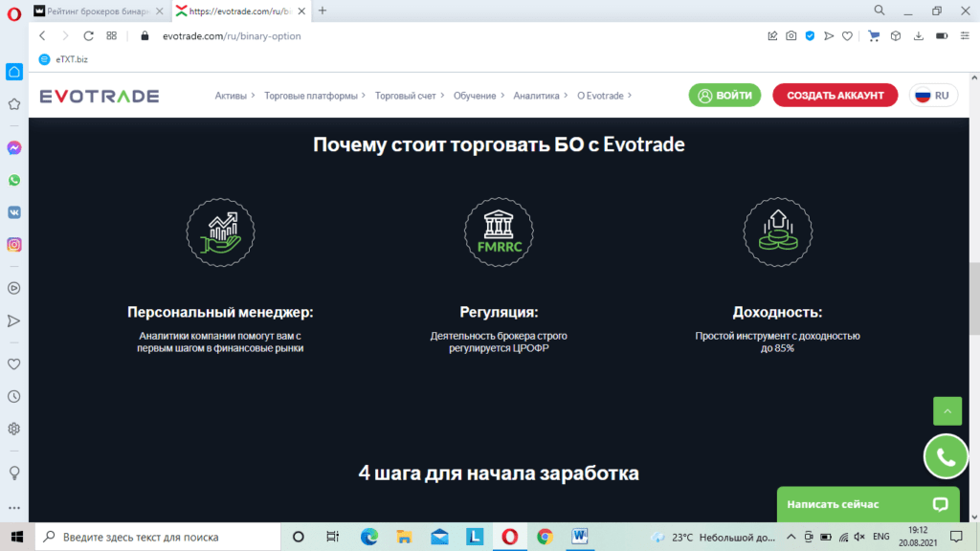This screenshot has height=551, width=980.
Task: Expand hidden icons chevron in system tray
Action: tap(791, 537)
